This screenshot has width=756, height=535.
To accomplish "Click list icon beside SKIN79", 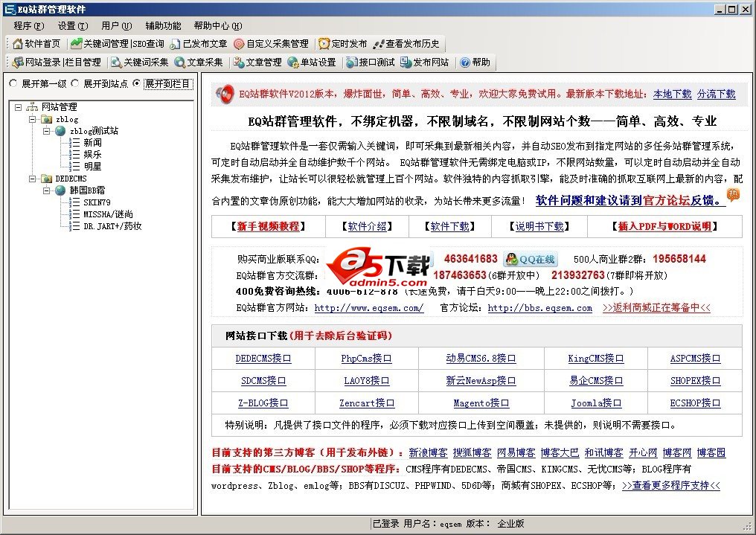I will [74, 202].
